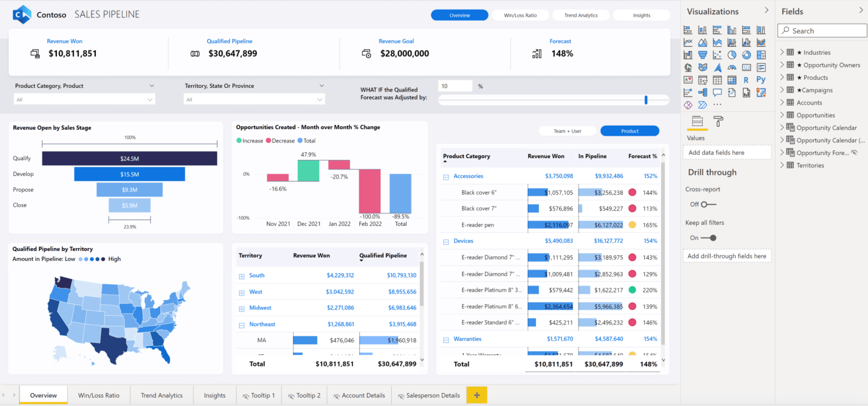The image size is (868, 406).
Task: Unhide the Opportunity Fore... table via hidden-eye icon
Action: point(856,153)
